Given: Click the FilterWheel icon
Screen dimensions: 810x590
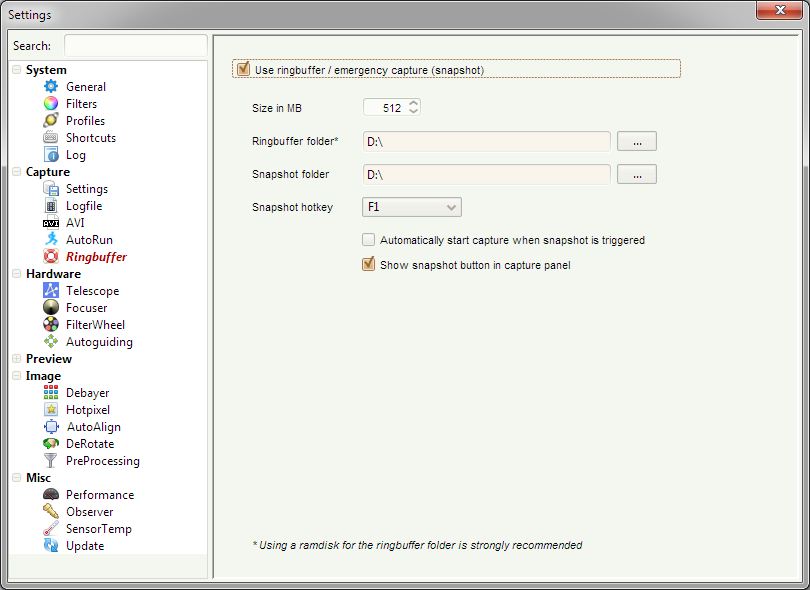Looking at the screenshot, I should click(51, 325).
